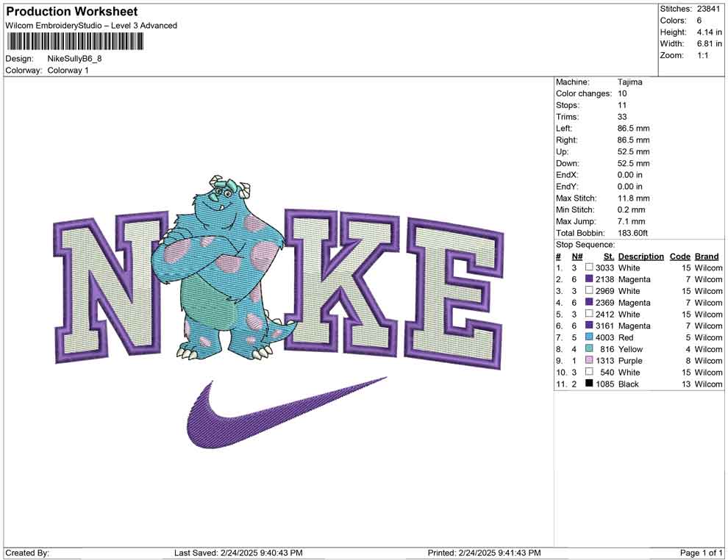Click the Colors value 6

(x=699, y=21)
